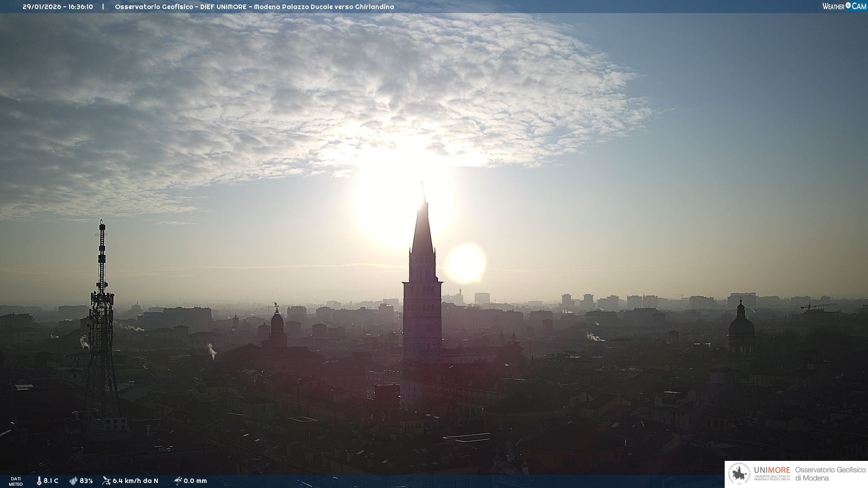Click the UNIMORE university seal emblem
Screen dimensions: 868x488
click(x=740, y=474)
